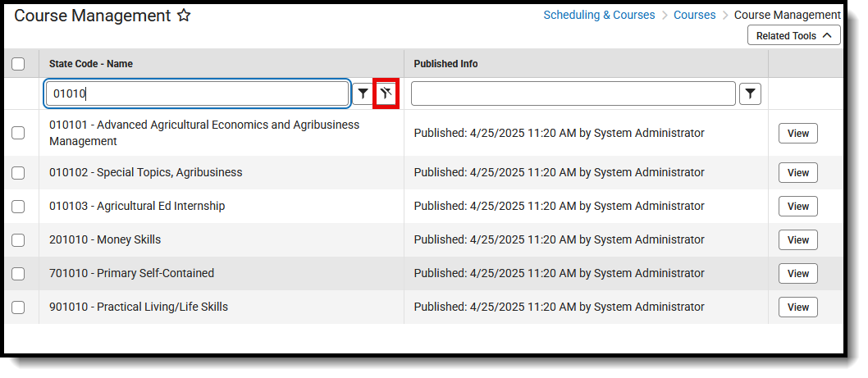Expand the Related Tools dropdown
This screenshot has width=868, height=378.
pos(793,35)
